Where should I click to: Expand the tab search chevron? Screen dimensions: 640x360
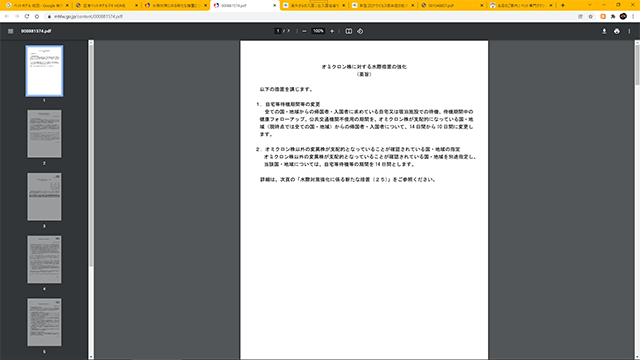click(x=589, y=5)
